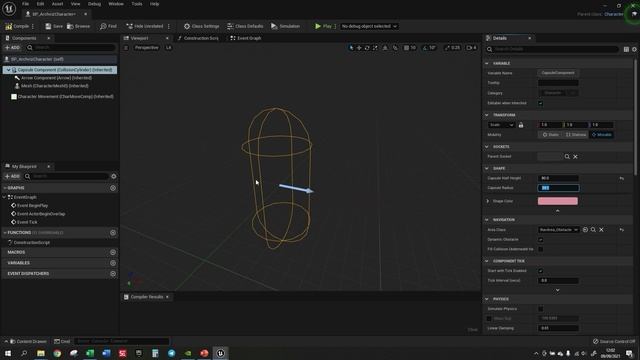The image size is (640, 360).
Task: Select Event BeginPlay in the graph list
Action: point(32,206)
